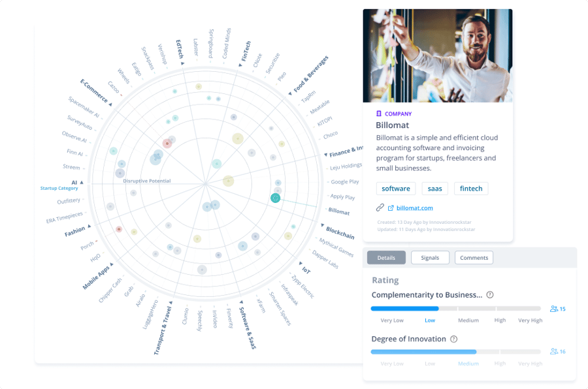Open the Comments tab

point(474,258)
